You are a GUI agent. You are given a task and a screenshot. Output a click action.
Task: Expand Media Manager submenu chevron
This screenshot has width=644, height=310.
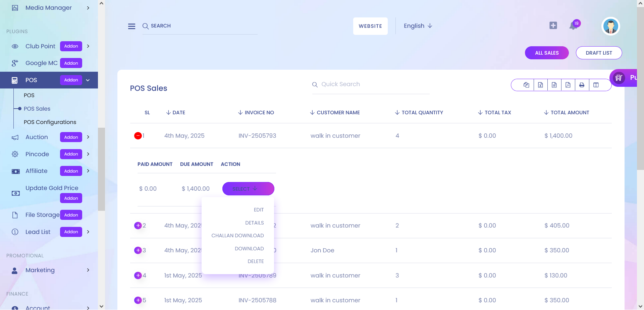coord(88,8)
